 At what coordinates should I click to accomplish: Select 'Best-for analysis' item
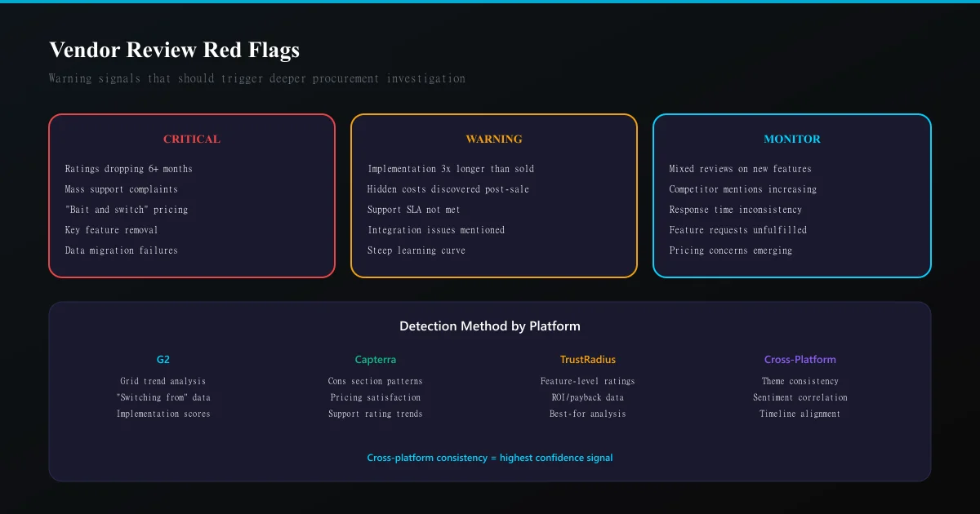(x=588, y=414)
